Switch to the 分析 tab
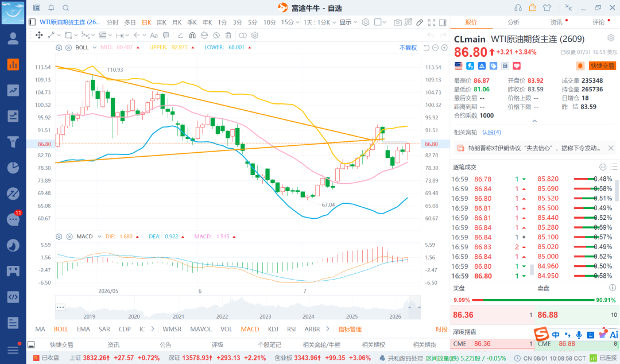The width and height of the screenshot is (620, 364). pos(513,22)
